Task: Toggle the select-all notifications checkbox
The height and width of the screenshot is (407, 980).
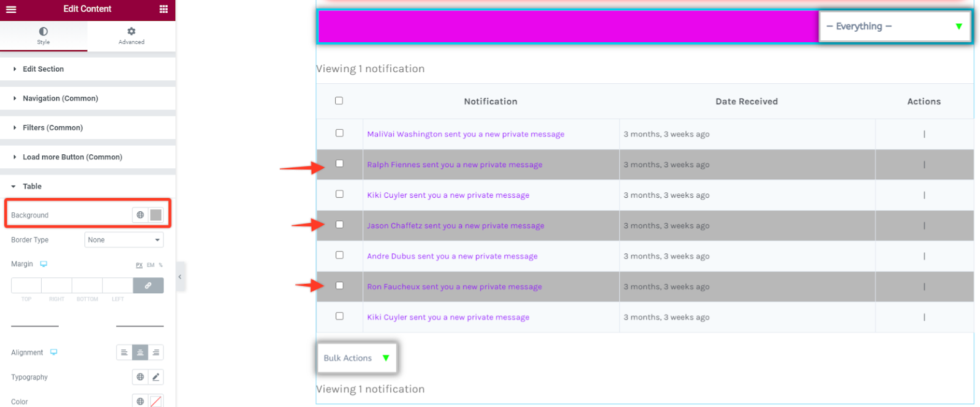Action: [339, 101]
